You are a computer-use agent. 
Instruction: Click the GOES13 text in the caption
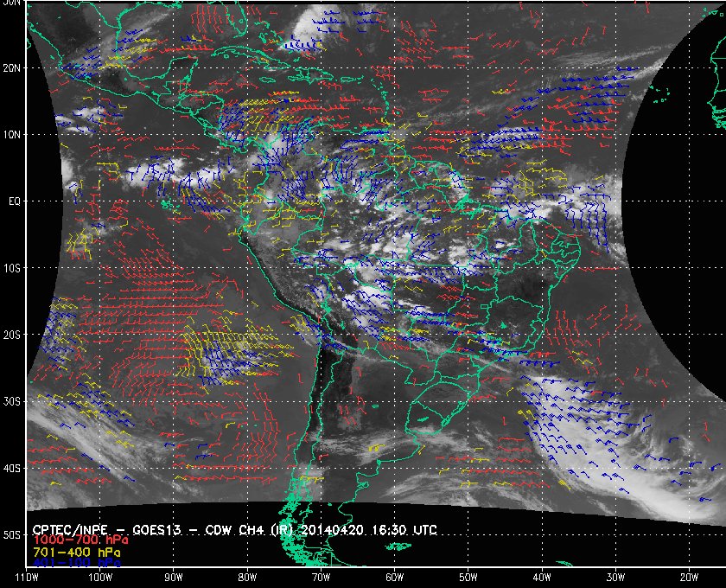[156, 530]
